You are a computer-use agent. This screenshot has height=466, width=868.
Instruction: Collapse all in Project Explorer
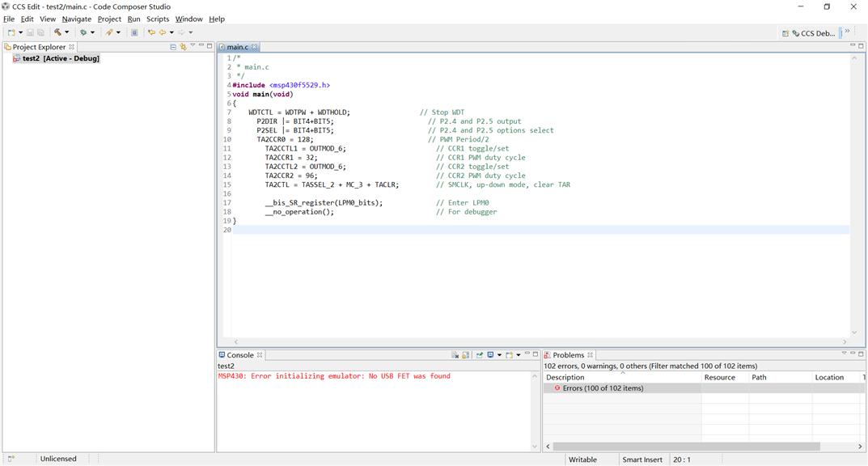coord(173,47)
